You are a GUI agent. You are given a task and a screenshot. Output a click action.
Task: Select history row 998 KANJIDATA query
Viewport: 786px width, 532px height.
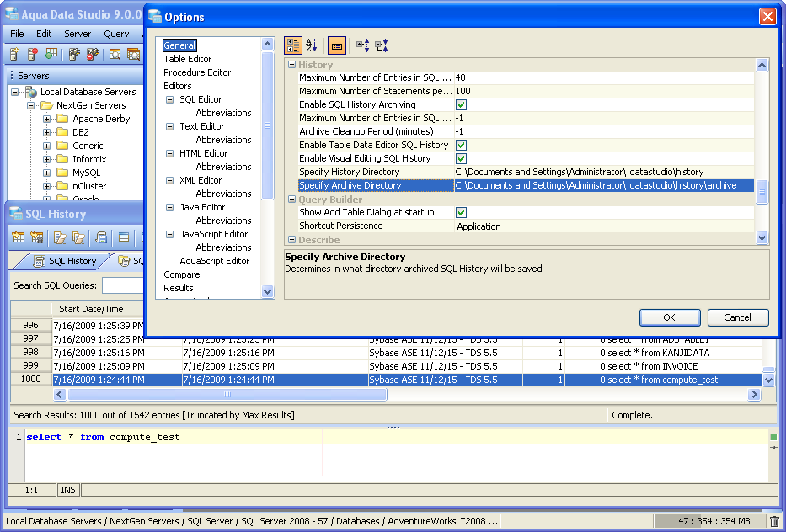pyautogui.click(x=386, y=353)
